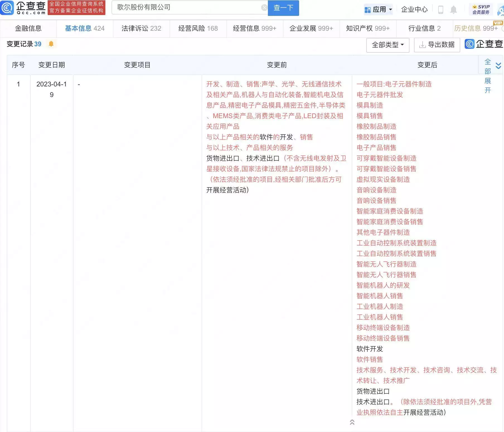
Task: Go to the 经营信息 999+ tab
Action: point(255,28)
